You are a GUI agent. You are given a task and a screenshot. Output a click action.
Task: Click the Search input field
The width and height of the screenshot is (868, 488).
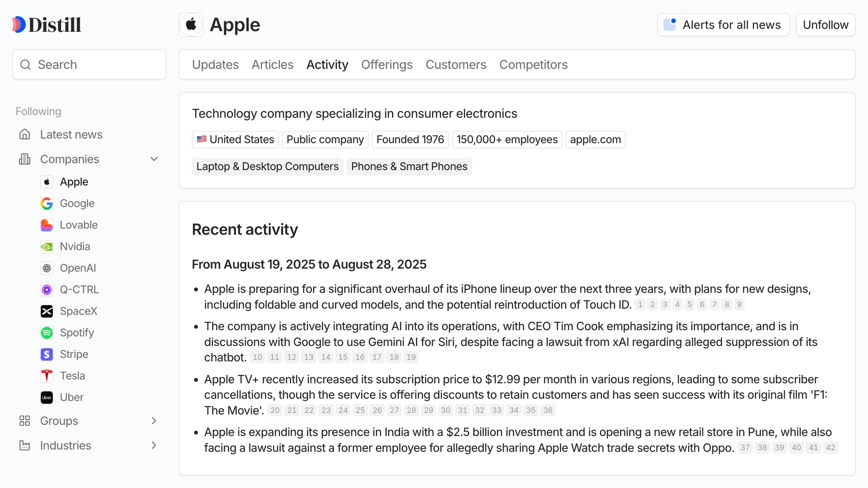tap(89, 65)
